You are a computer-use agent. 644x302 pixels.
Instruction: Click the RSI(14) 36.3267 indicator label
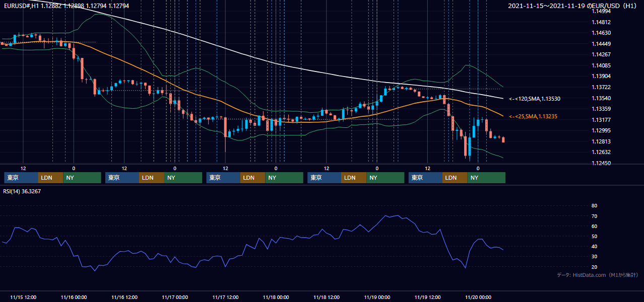(x=22, y=191)
